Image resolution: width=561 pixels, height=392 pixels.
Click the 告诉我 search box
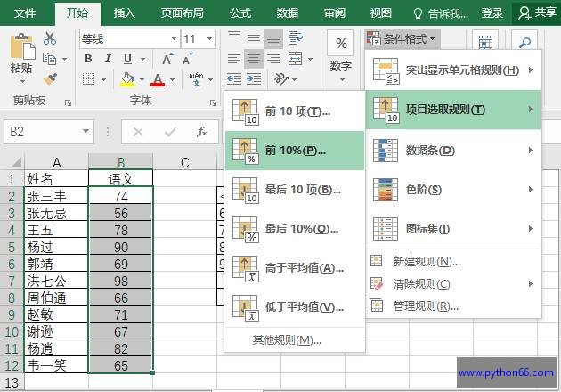point(441,13)
